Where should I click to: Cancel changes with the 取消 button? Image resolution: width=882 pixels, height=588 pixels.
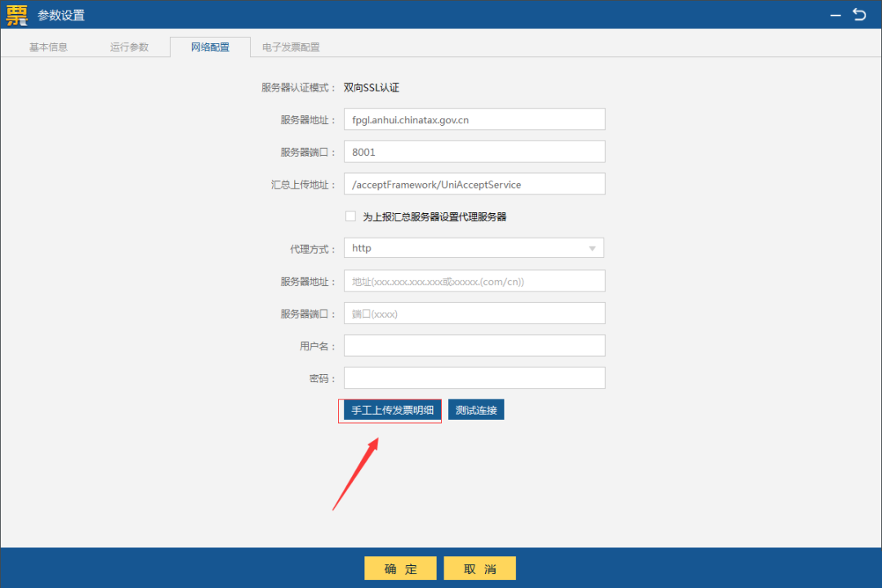(480, 568)
